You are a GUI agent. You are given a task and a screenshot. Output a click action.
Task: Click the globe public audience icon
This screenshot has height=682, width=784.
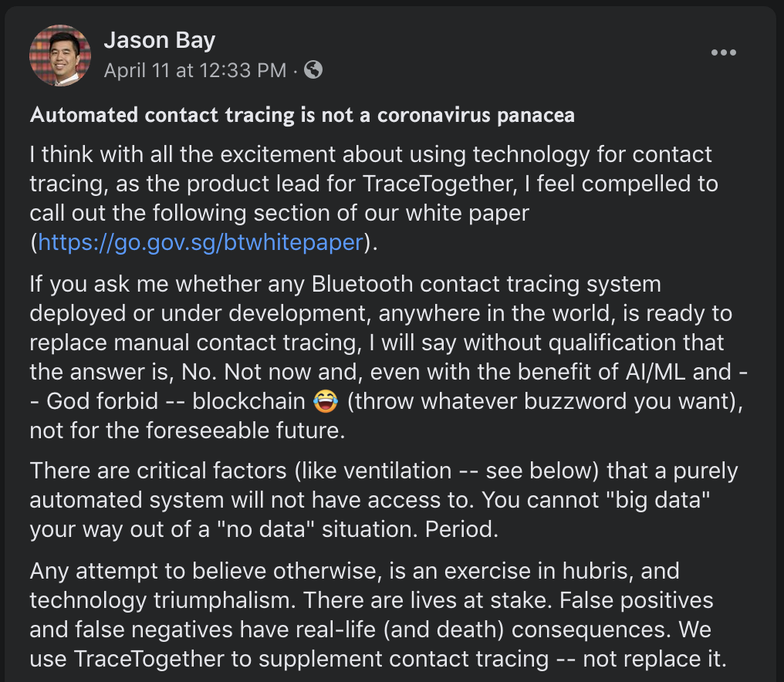click(313, 70)
